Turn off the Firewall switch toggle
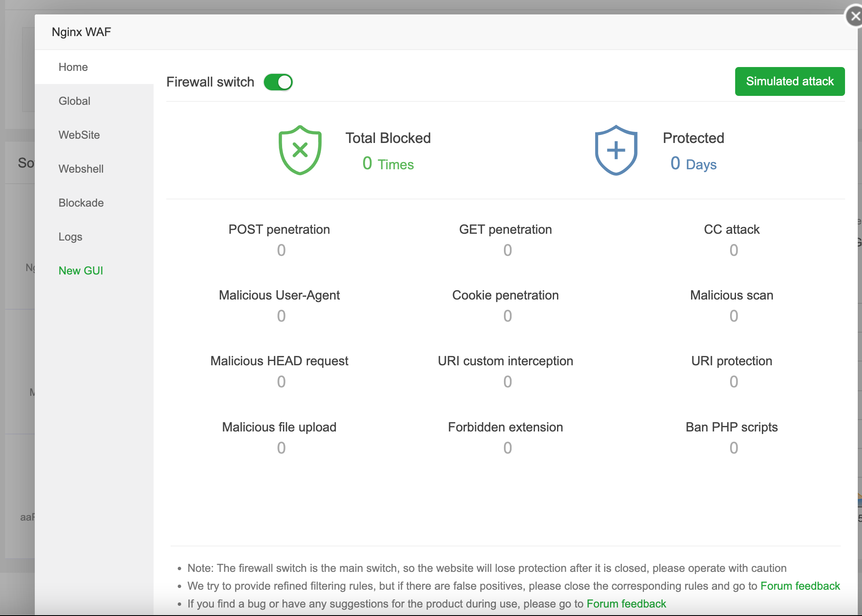 point(278,82)
